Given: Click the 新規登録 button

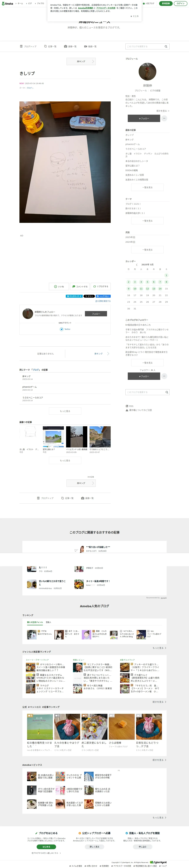Looking at the screenshot, I should point(166,3).
